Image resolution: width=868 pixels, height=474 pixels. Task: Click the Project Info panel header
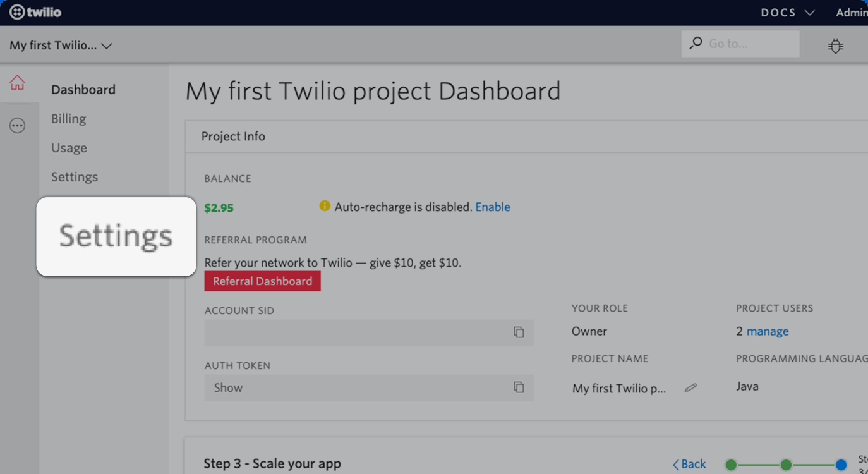(x=526, y=137)
